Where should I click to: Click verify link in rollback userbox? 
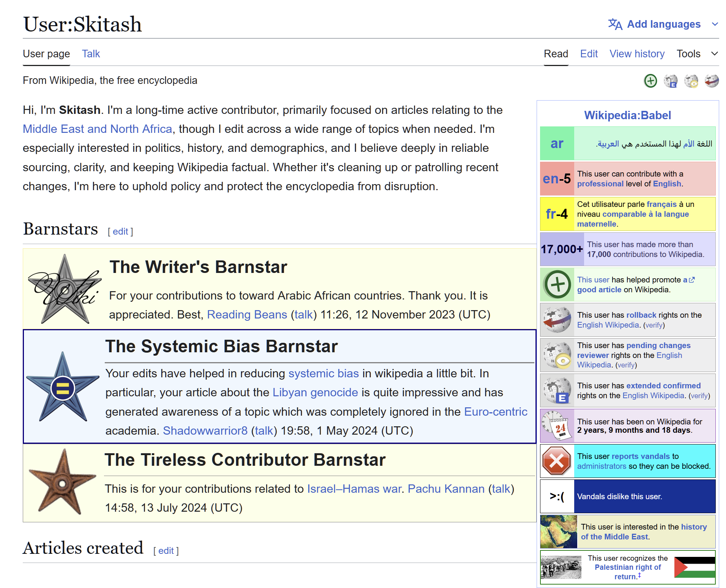point(654,325)
